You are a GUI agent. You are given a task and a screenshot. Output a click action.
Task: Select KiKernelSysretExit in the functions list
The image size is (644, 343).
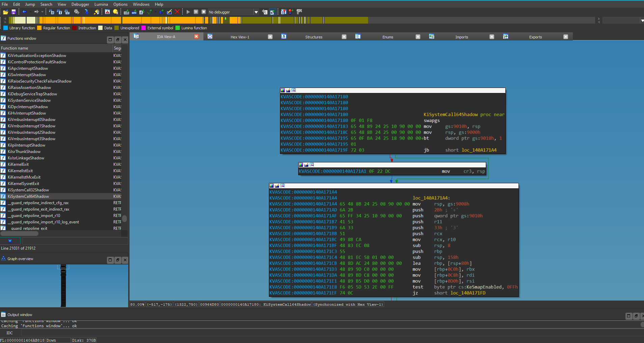tap(24, 184)
